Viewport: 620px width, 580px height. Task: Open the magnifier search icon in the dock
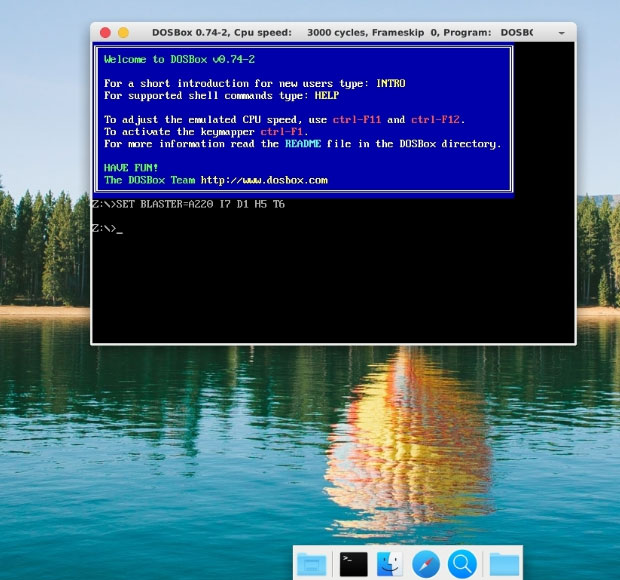click(462, 563)
